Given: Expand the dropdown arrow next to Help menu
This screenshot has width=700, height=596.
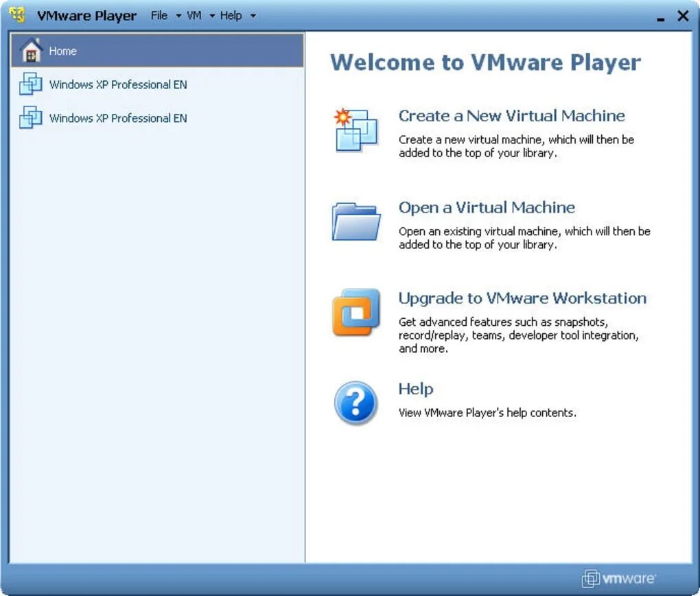Looking at the screenshot, I should click(x=253, y=16).
